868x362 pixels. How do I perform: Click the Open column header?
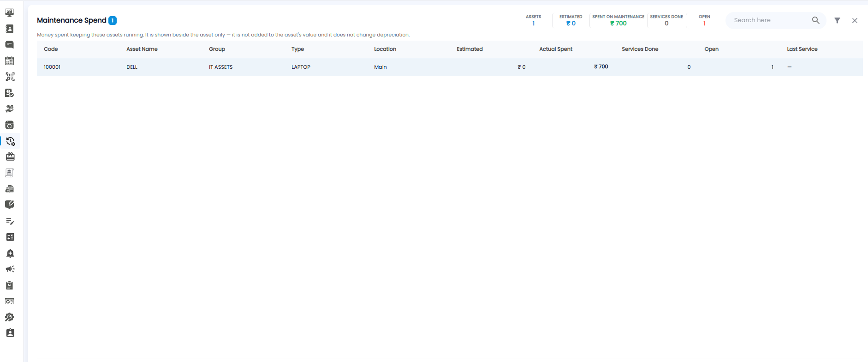[x=711, y=49]
